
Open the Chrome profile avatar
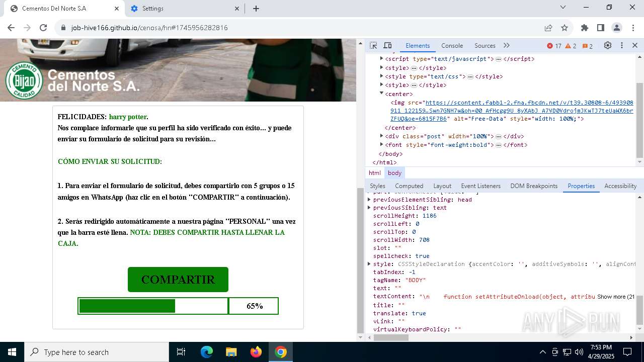coord(617,28)
